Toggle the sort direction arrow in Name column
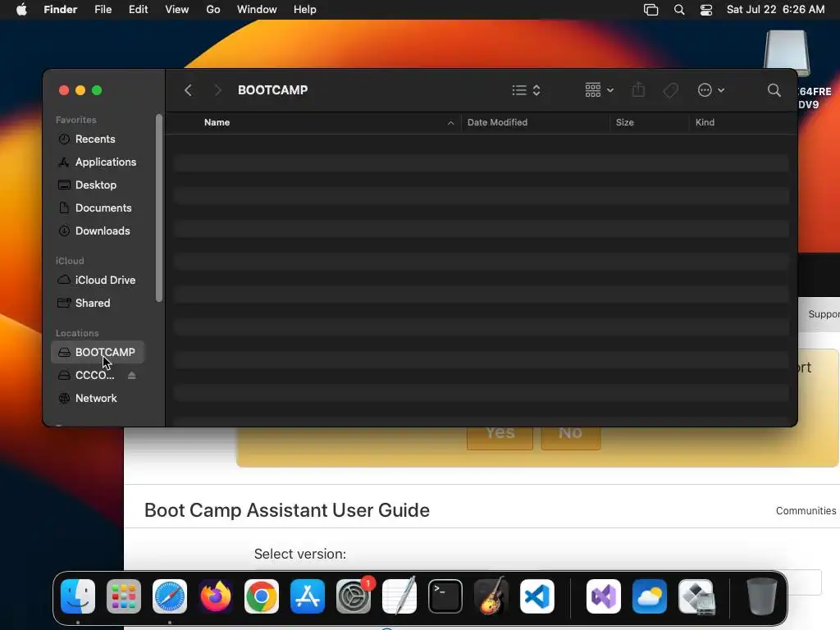 coord(450,123)
